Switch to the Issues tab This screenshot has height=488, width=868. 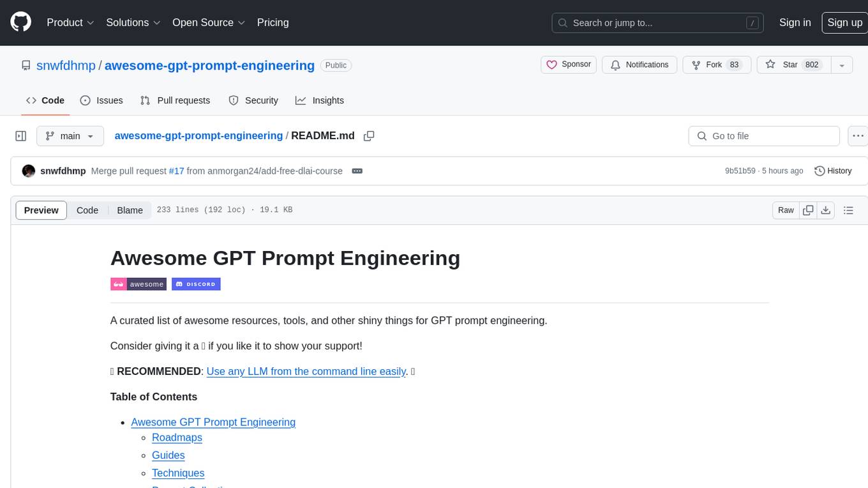pos(101,100)
